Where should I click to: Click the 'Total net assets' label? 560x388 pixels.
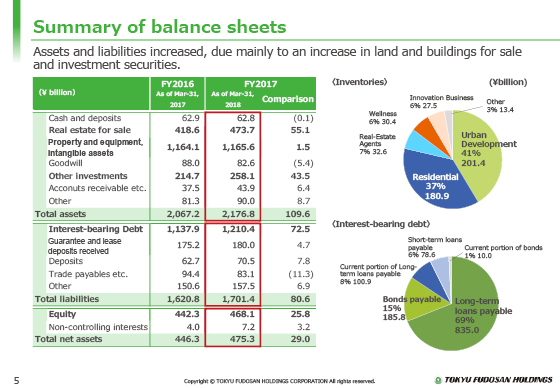click(x=68, y=339)
